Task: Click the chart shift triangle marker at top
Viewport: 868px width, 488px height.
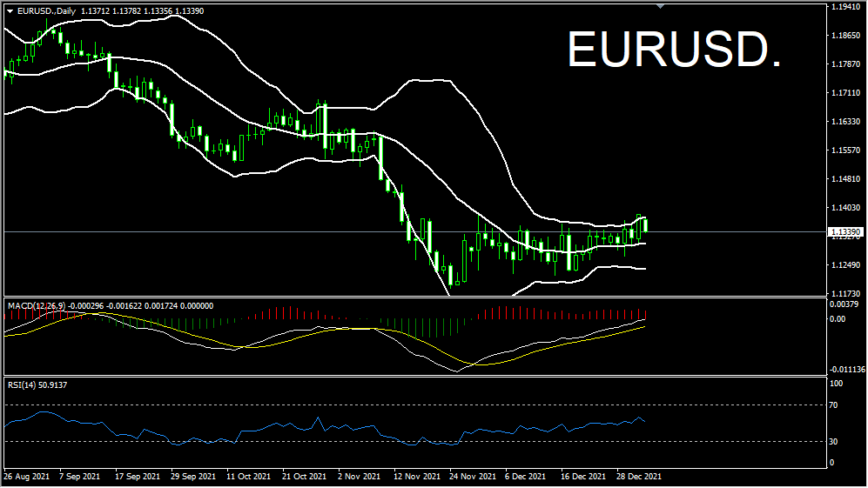Action: click(x=660, y=7)
